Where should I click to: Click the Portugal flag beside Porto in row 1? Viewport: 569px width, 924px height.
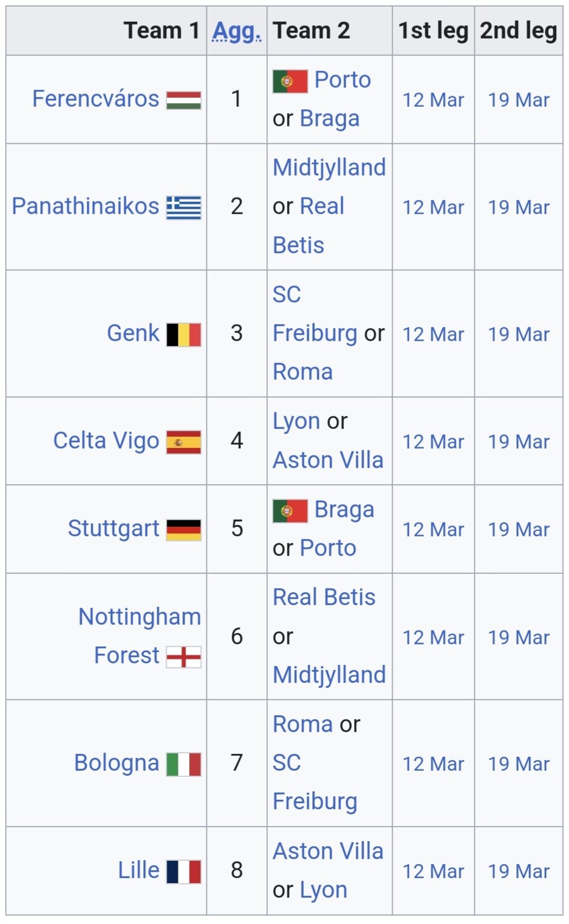290,81
